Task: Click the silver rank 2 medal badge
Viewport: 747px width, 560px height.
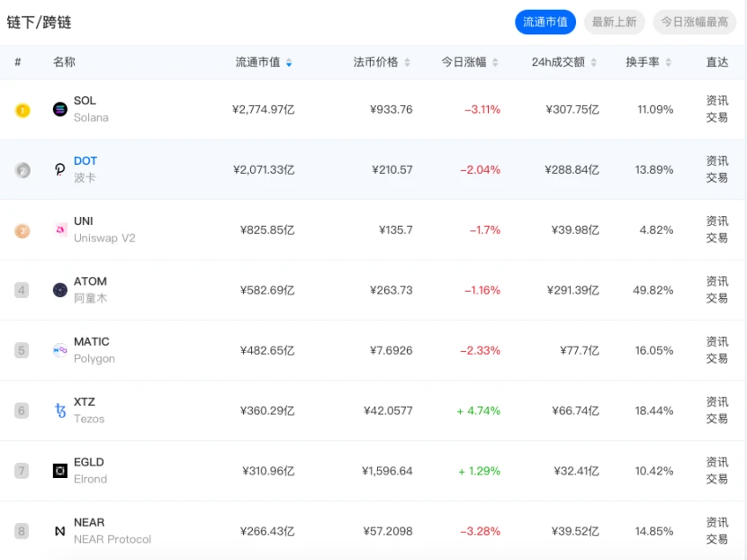Action: pyautogui.click(x=22, y=170)
